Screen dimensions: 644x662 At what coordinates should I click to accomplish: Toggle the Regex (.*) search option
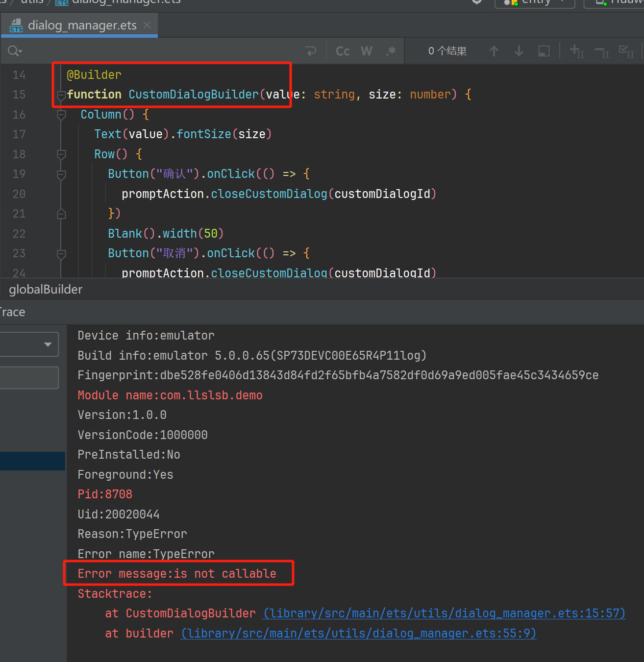coord(391,51)
